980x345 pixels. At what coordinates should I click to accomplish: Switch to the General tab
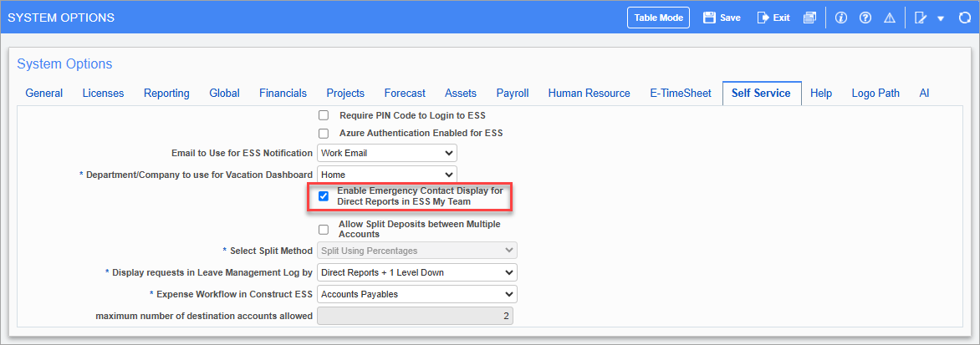[x=43, y=93]
